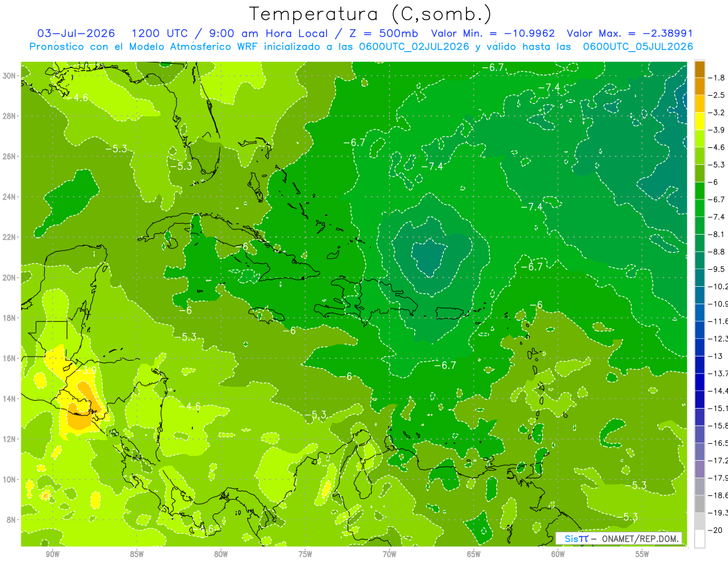Click the '0600UTC_02JUL2026' initialization timestamp
Screen dimensions: 728x562
pyautogui.click(x=414, y=47)
